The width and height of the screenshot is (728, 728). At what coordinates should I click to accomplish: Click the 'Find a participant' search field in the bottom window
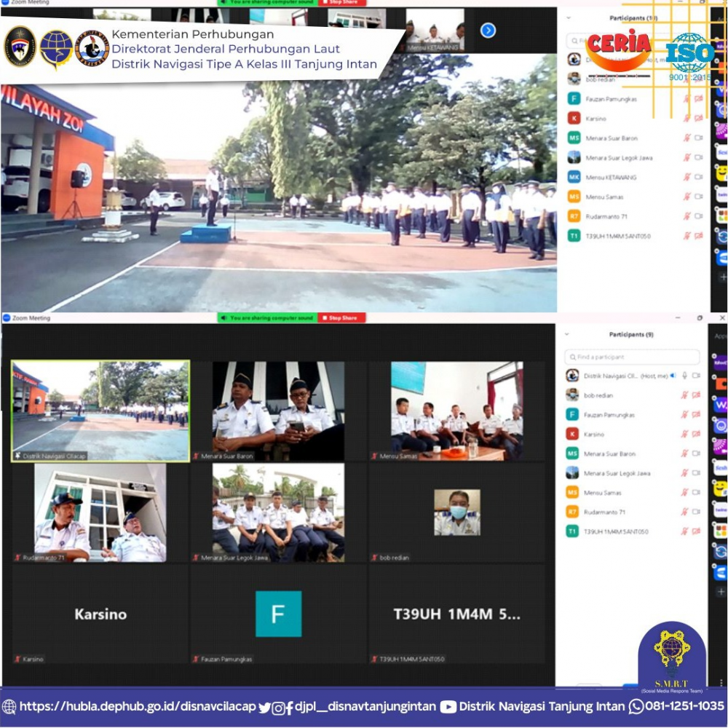click(632, 357)
